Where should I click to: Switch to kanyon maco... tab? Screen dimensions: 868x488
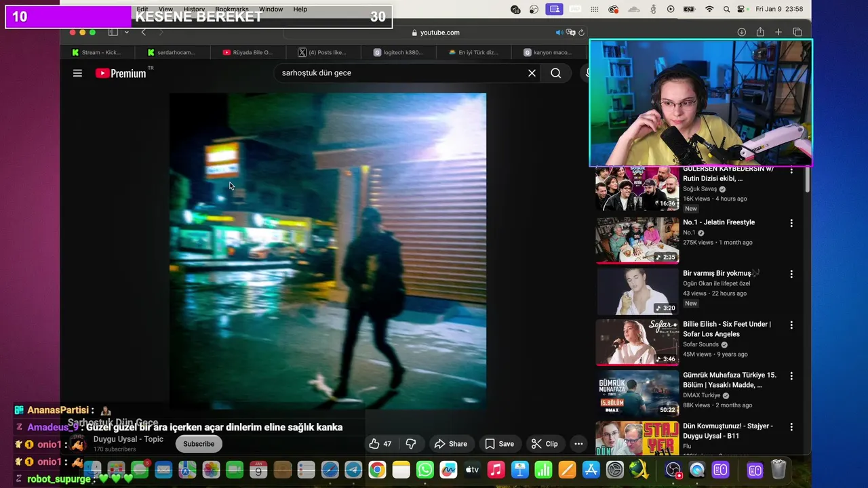(548, 52)
